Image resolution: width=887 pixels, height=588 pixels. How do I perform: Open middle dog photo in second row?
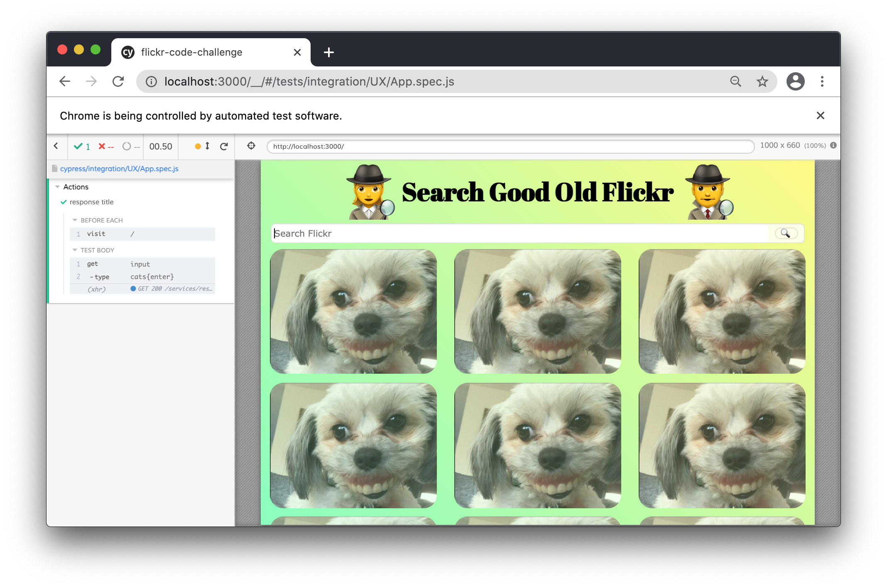pos(538,446)
